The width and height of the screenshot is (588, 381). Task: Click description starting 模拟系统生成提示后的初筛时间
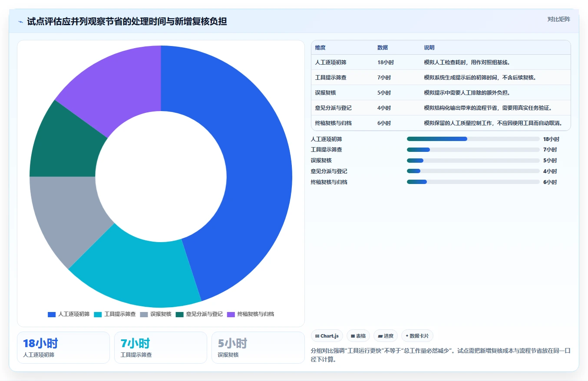pyautogui.click(x=481, y=78)
